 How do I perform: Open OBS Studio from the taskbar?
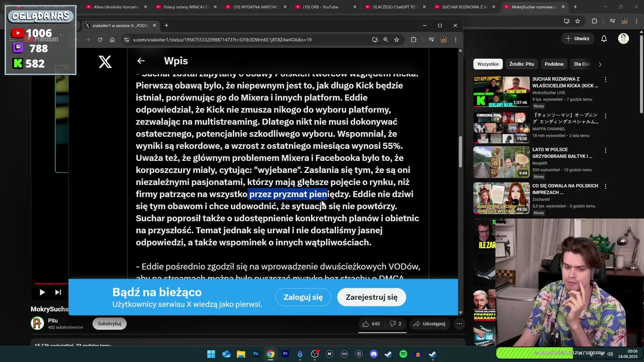[315, 354]
